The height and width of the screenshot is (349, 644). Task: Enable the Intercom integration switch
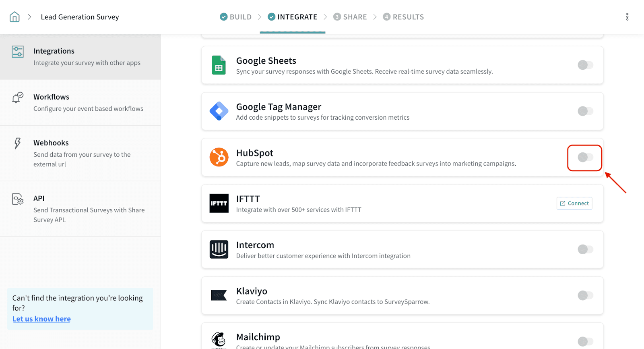[585, 249]
